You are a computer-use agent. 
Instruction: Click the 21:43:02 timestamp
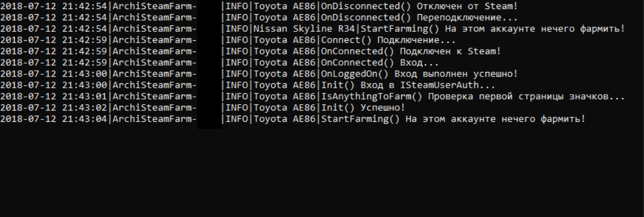point(85,108)
